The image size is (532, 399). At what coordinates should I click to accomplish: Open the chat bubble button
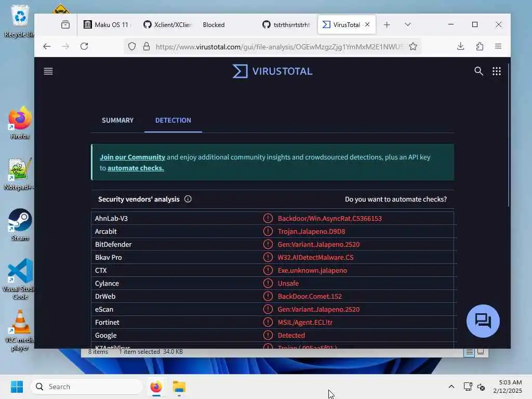(x=483, y=321)
